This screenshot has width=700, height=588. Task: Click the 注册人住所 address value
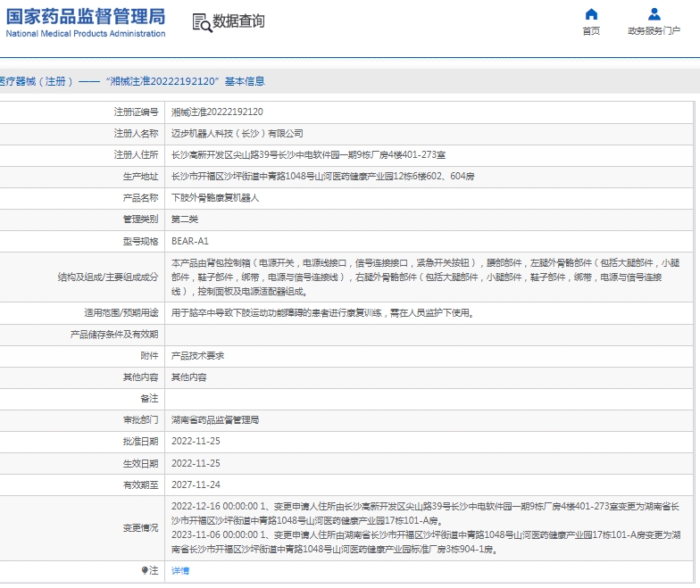click(x=308, y=155)
